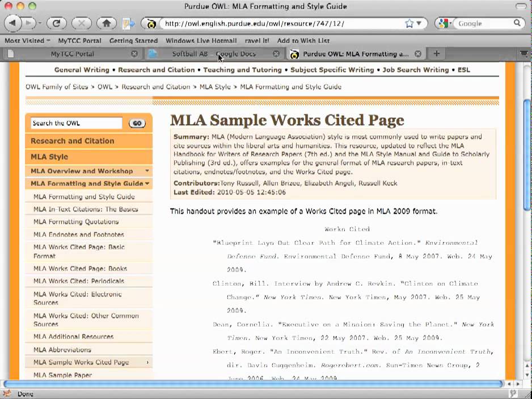Open a new tab with the plus button
Viewport: 532px width, 399px height.
click(437, 54)
